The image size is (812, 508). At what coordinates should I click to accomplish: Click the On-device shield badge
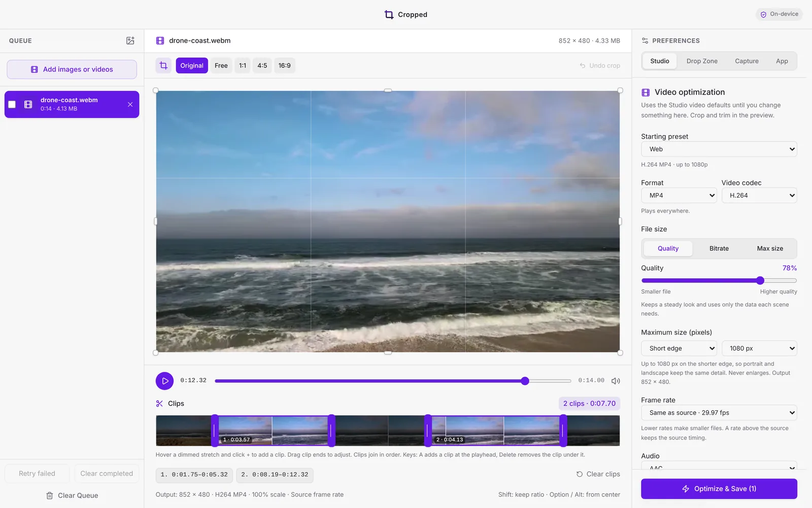click(x=780, y=14)
